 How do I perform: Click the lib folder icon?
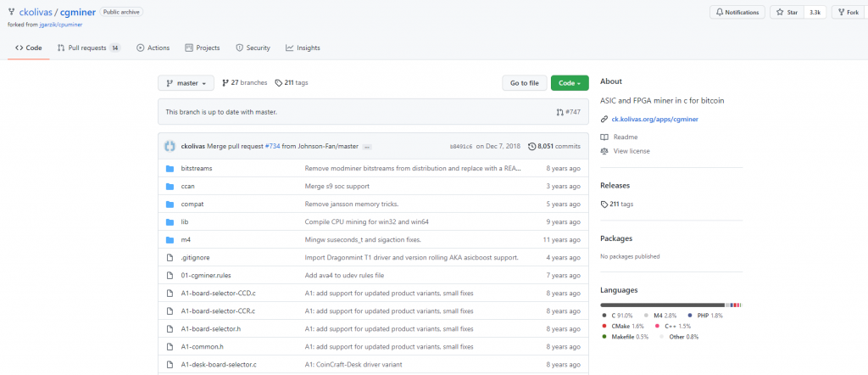[170, 221]
